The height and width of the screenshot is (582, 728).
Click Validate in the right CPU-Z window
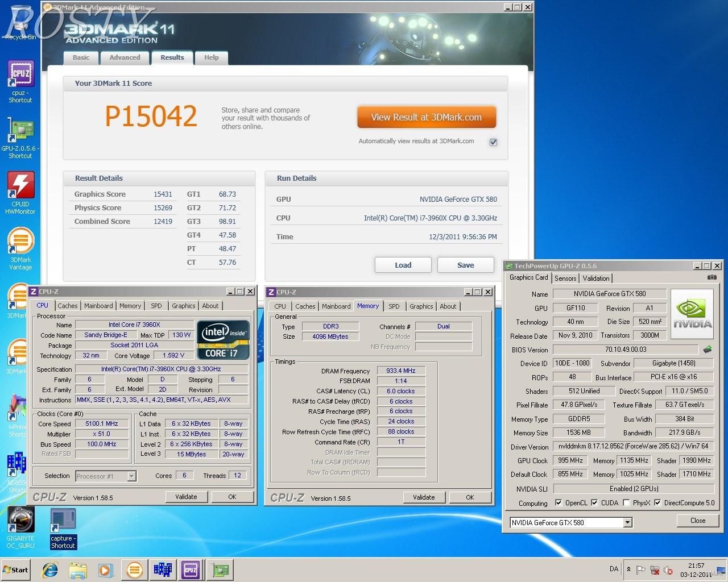424,497
